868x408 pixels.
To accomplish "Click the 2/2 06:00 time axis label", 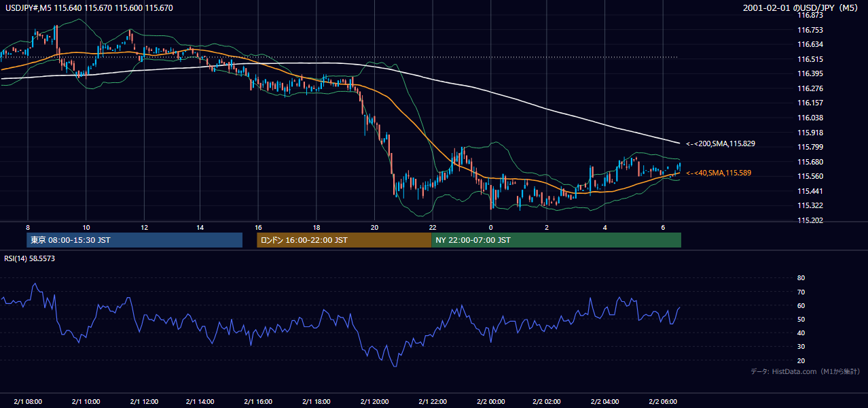I will pyautogui.click(x=664, y=402).
